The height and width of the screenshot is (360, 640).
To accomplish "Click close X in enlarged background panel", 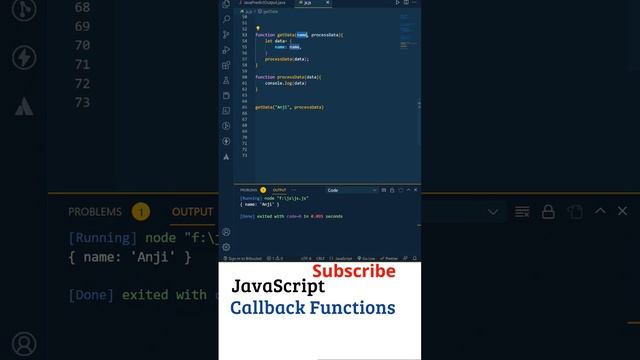I will pos(622,211).
